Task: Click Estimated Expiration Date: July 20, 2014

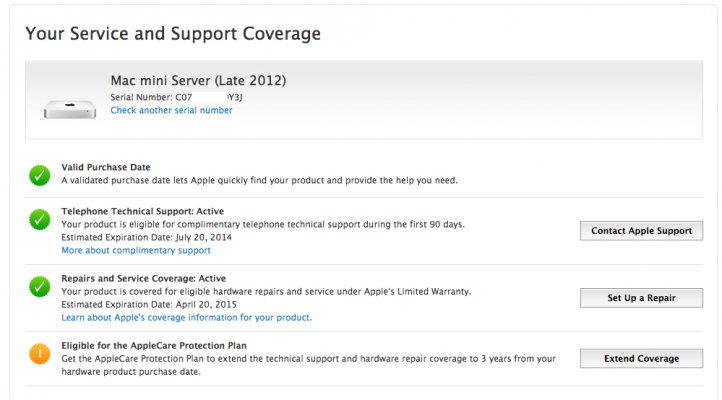Action: 146,238
